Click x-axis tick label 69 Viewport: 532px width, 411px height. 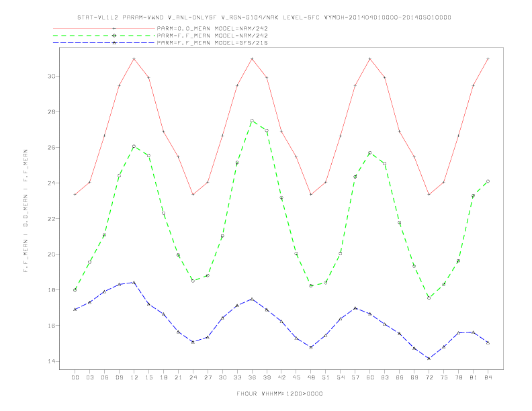coord(414,377)
